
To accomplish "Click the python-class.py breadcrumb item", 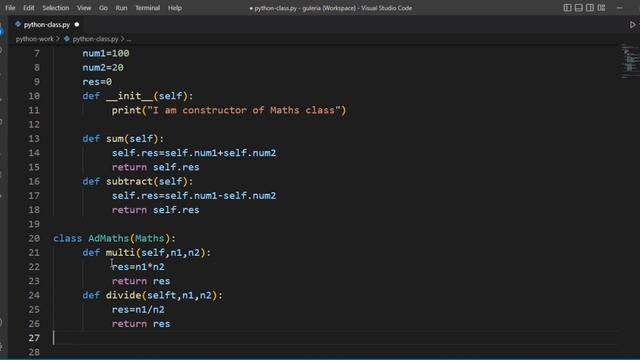I will click(x=95, y=39).
